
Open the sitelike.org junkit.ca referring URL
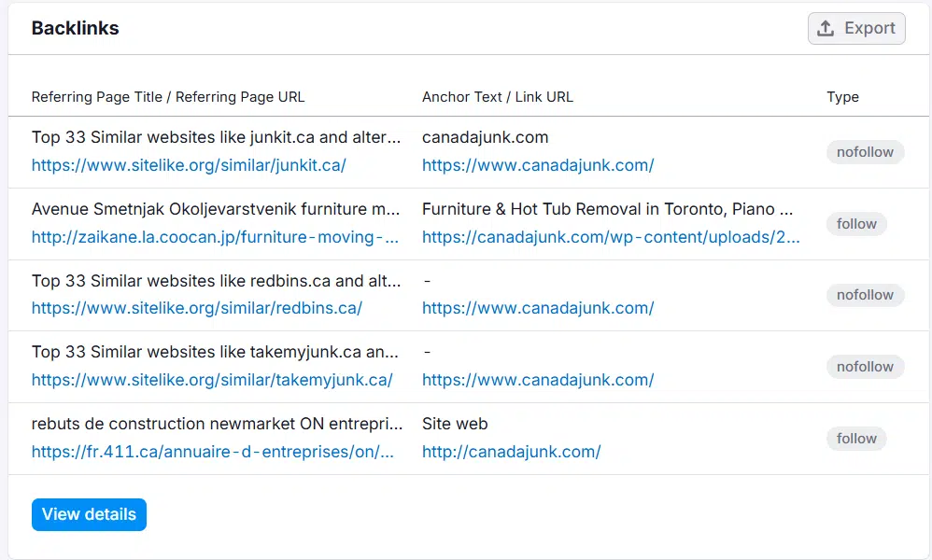189,165
